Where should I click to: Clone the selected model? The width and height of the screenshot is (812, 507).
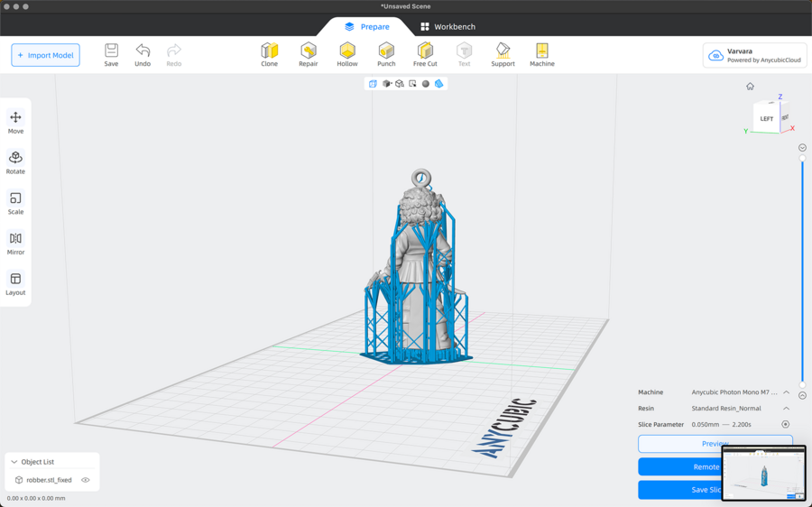pos(269,54)
